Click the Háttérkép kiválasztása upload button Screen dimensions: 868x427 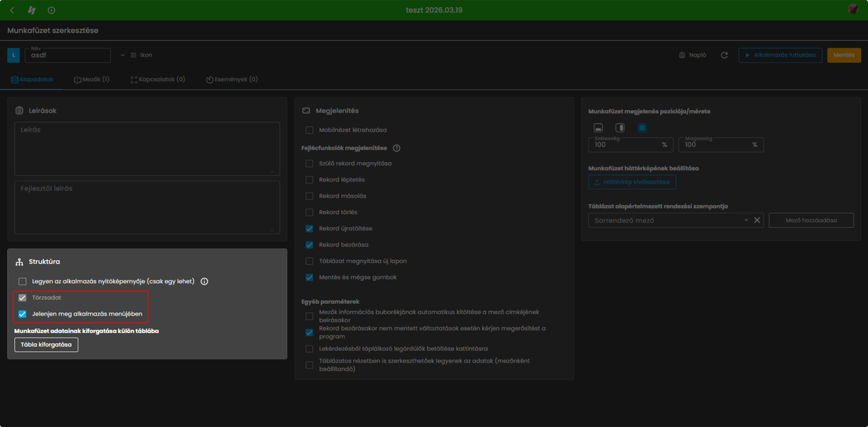tap(632, 182)
